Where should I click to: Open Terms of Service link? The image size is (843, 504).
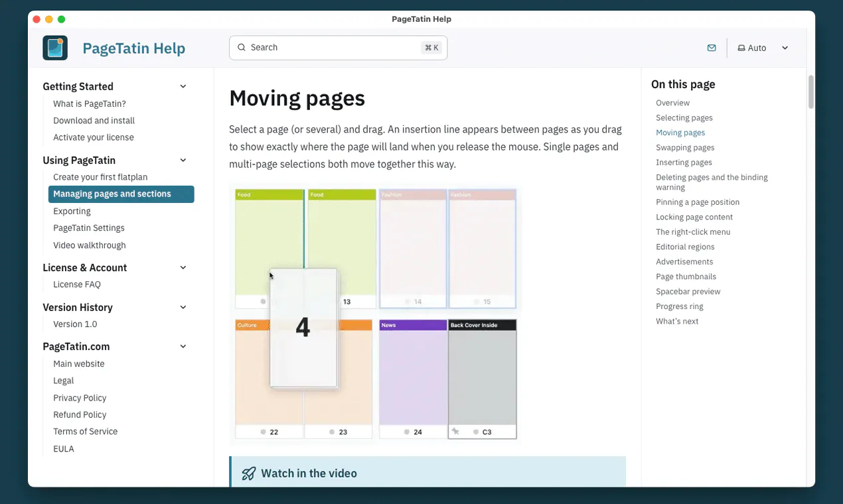pos(85,431)
